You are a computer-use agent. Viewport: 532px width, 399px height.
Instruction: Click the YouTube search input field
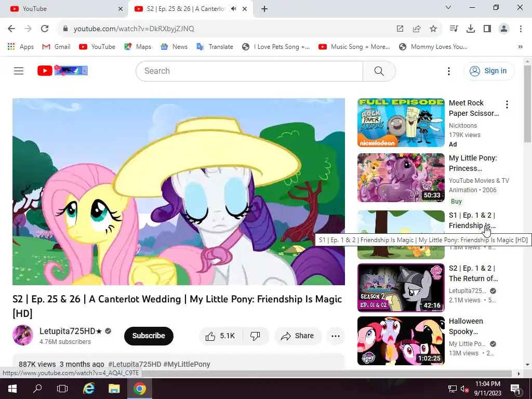tap(249, 71)
